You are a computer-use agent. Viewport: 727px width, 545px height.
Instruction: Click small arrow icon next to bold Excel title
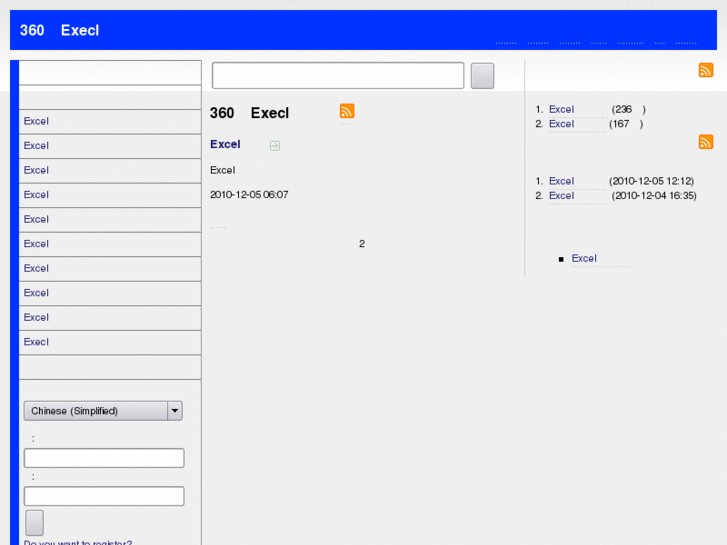[x=274, y=146]
